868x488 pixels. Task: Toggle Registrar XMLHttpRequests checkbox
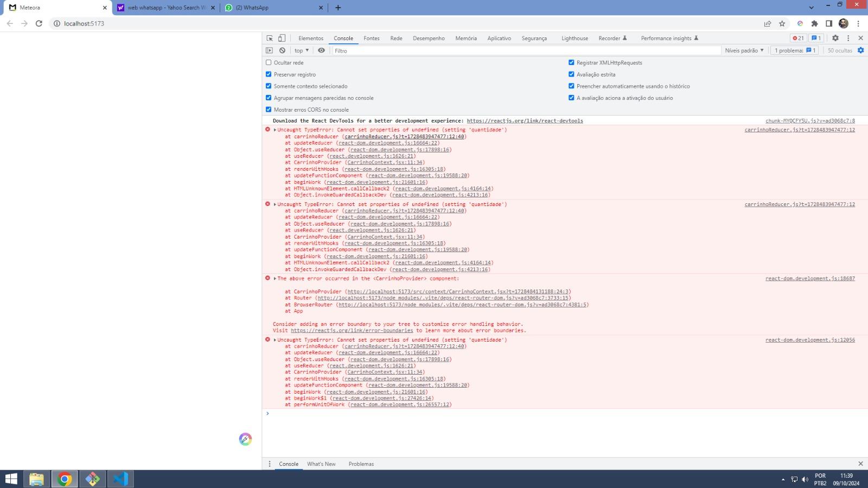[x=571, y=62]
